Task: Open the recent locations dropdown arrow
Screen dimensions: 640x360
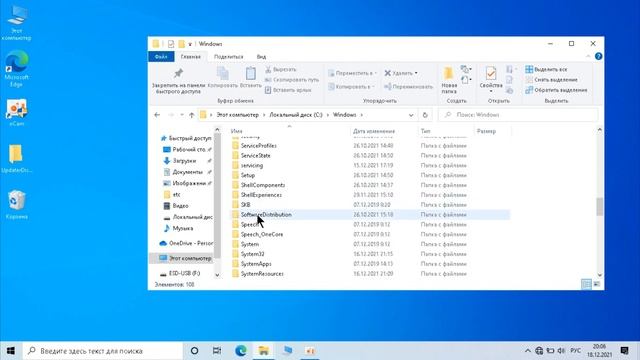Action: [182, 115]
